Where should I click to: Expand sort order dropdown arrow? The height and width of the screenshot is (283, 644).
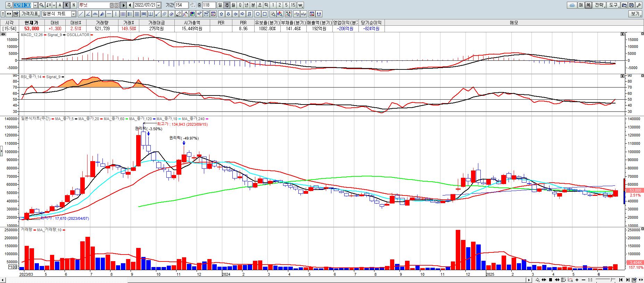[x=54, y=5]
